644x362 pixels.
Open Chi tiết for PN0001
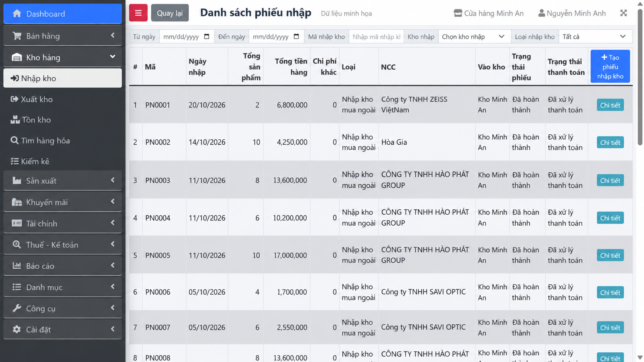(610, 105)
